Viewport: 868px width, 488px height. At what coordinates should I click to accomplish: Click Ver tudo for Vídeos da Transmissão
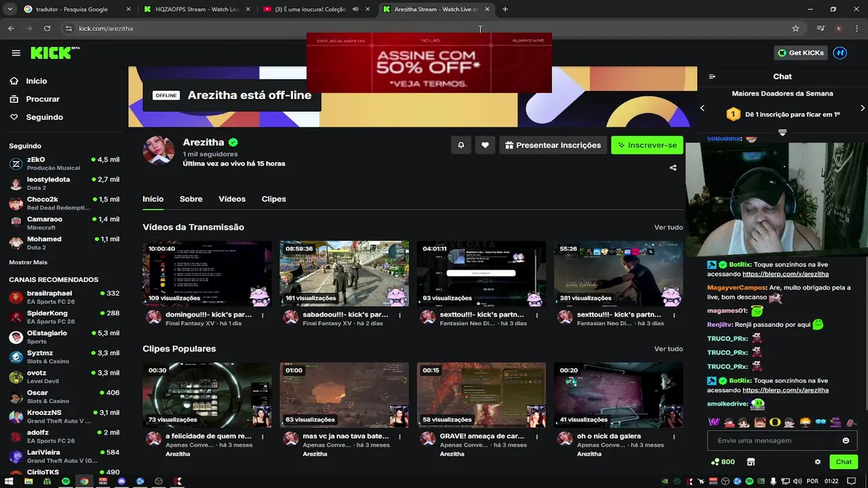pyautogui.click(x=669, y=227)
